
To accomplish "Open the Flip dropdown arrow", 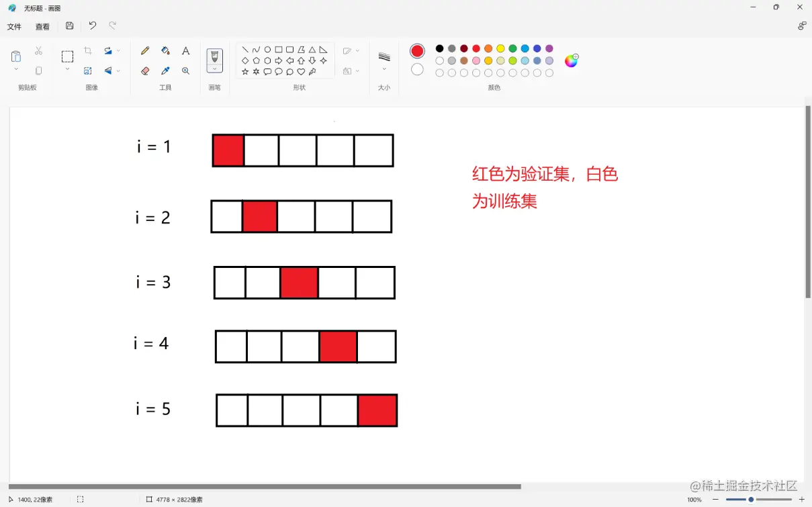I will click(x=119, y=71).
